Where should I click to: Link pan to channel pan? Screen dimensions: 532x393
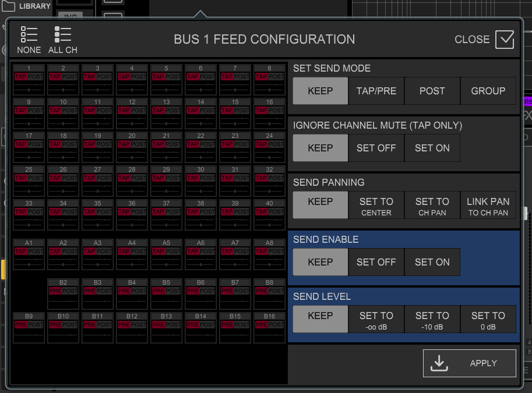pos(488,206)
